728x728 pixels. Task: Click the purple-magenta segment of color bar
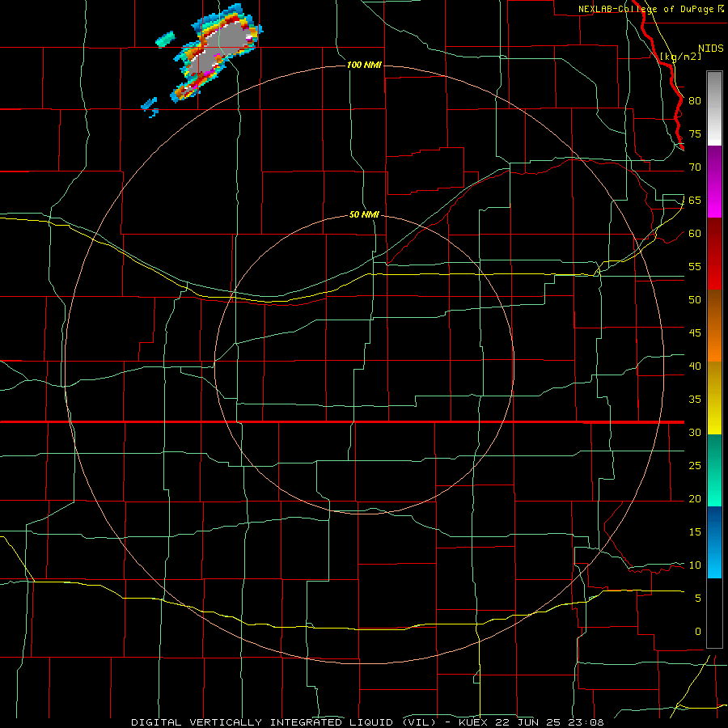pyautogui.click(x=714, y=181)
